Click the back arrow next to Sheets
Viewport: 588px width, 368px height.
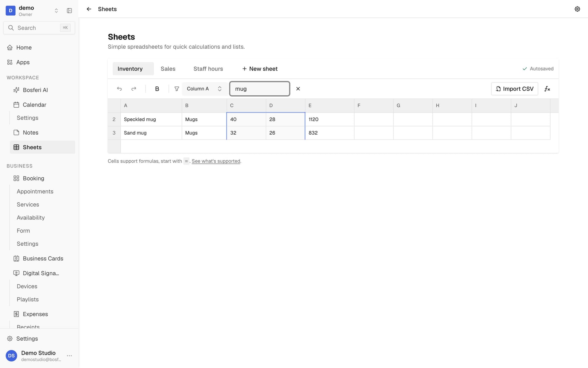pyautogui.click(x=89, y=9)
